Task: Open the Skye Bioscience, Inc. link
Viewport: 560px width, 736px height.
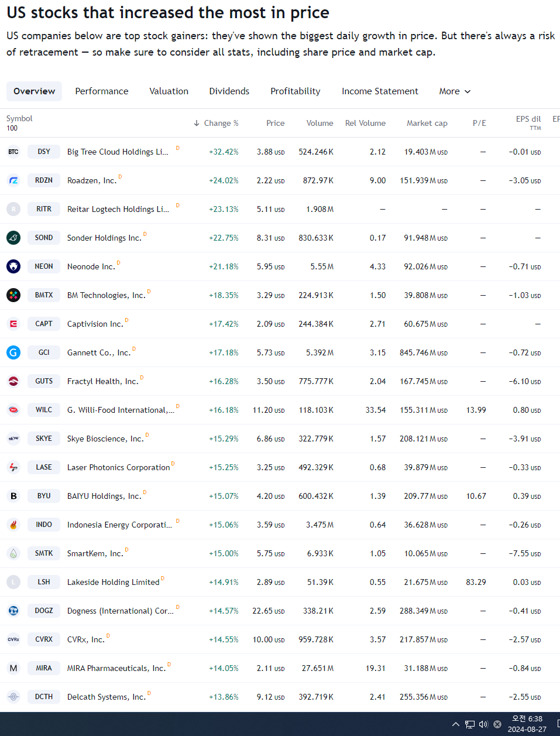Action: 105,439
